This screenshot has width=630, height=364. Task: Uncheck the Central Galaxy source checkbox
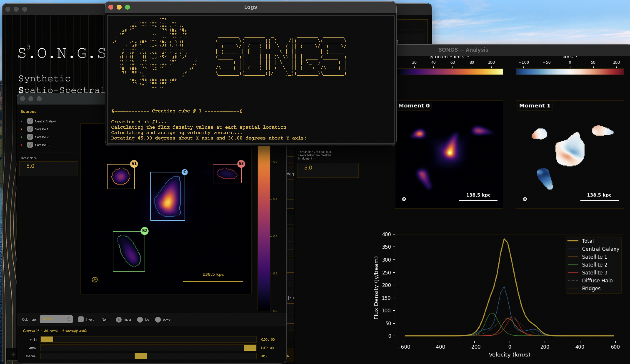point(30,121)
